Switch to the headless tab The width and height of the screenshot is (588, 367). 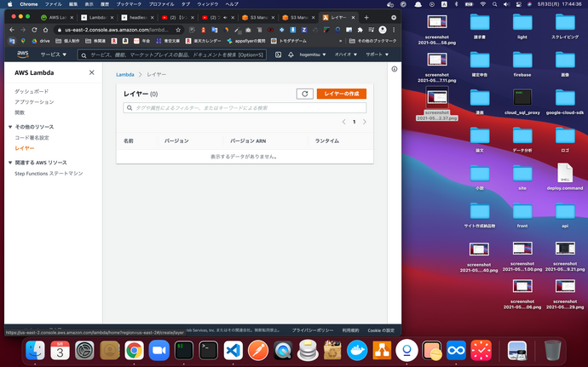tap(137, 18)
